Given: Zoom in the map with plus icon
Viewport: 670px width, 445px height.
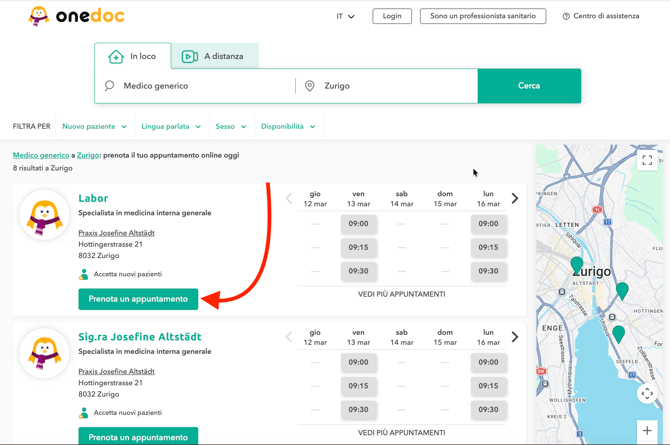Looking at the screenshot, I should click(x=647, y=431).
